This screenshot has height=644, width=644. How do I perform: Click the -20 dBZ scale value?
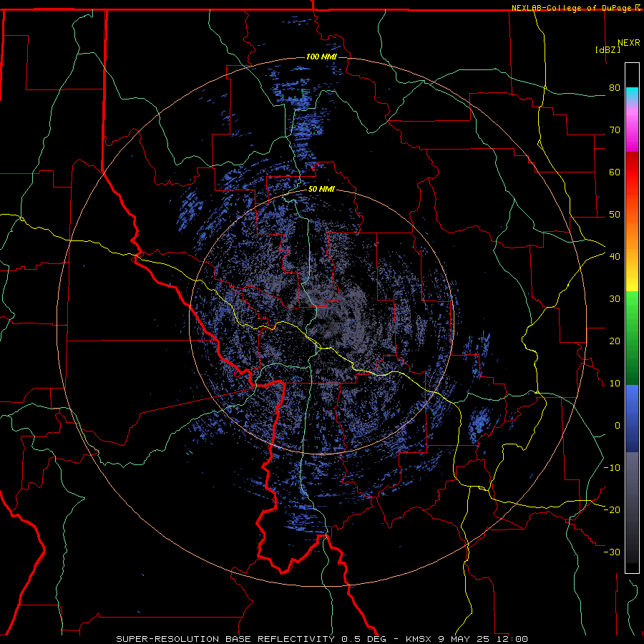(612, 510)
